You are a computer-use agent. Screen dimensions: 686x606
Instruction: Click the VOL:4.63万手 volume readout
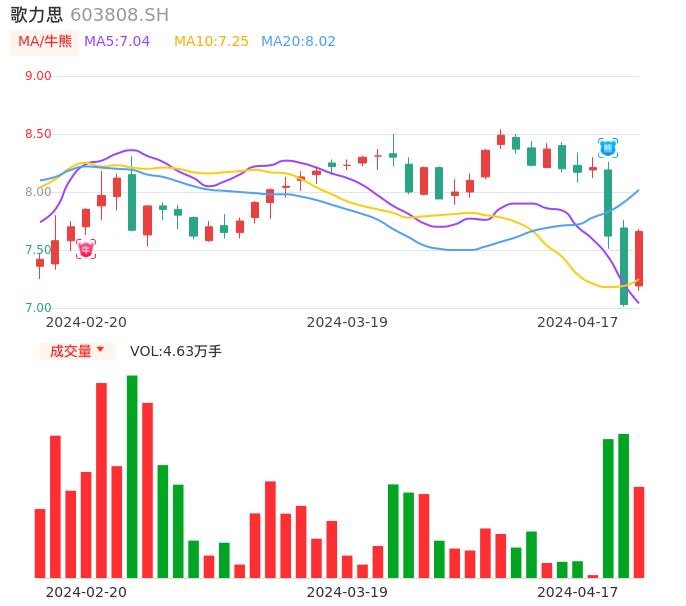tap(176, 351)
